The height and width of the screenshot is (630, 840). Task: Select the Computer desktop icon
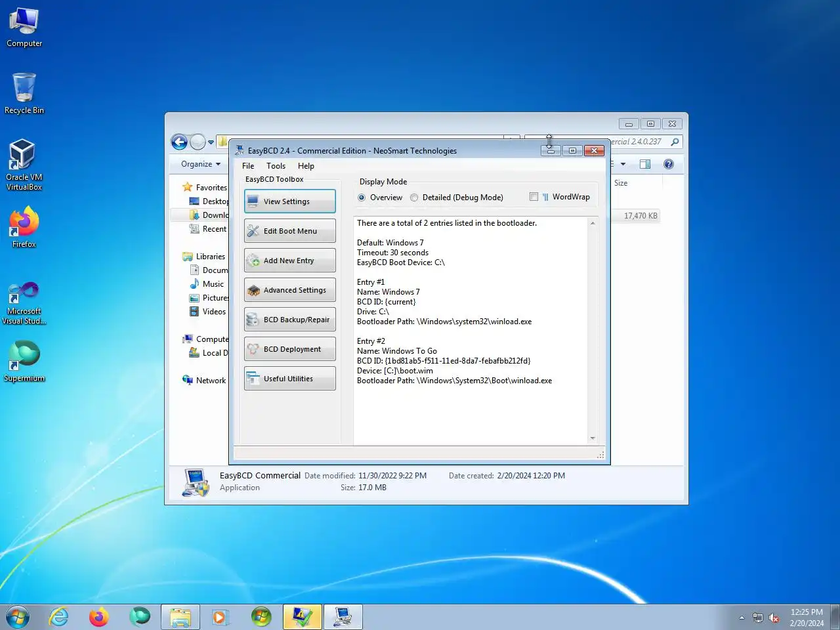(x=24, y=28)
